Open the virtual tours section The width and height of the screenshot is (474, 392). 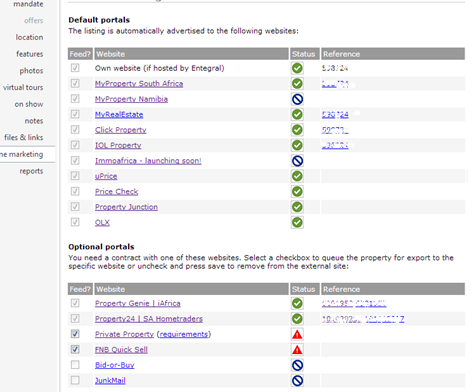tap(23, 87)
